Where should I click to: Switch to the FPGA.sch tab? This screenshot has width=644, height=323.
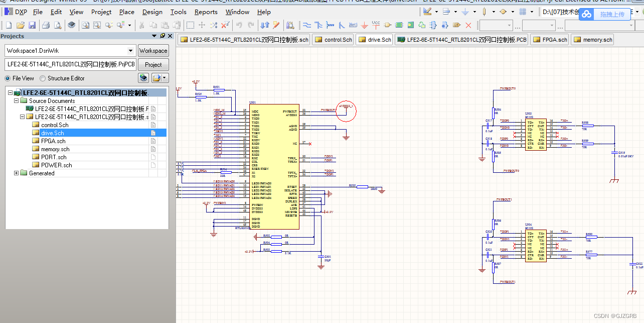(x=549, y=39)
